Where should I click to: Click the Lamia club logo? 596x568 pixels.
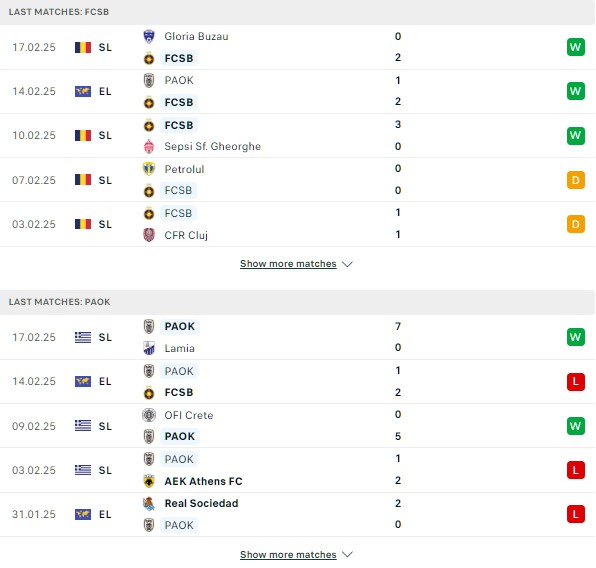tap(149, 348)
